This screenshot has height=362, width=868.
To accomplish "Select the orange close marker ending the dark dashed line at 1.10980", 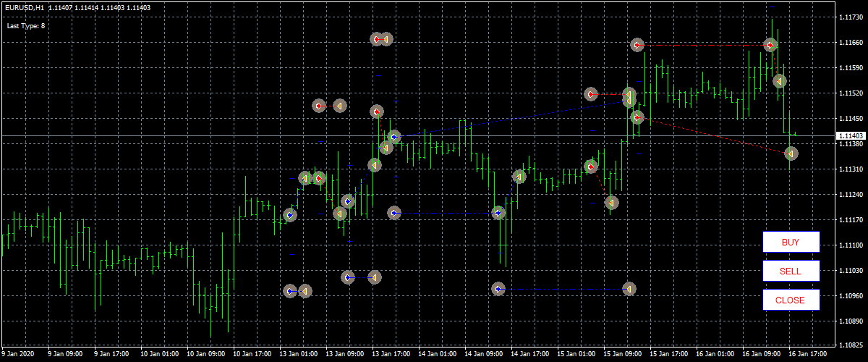I will pos(629,289).
